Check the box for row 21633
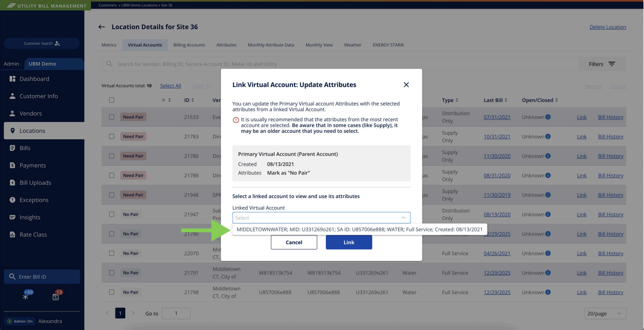Image resolution: width=644 pixels, height=330 pixels. click(x=111, y=117)
